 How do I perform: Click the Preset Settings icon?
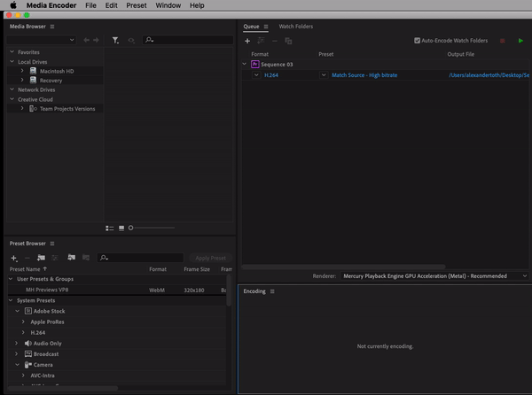pyautogui.click(x=55, y=258)
